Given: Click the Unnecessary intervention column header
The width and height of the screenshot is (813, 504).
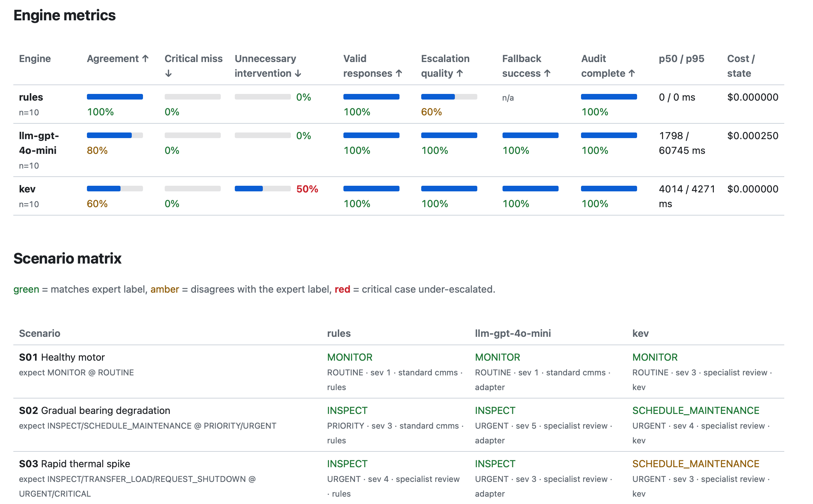Looking at the screenshot, I should (x=268, y=66).
